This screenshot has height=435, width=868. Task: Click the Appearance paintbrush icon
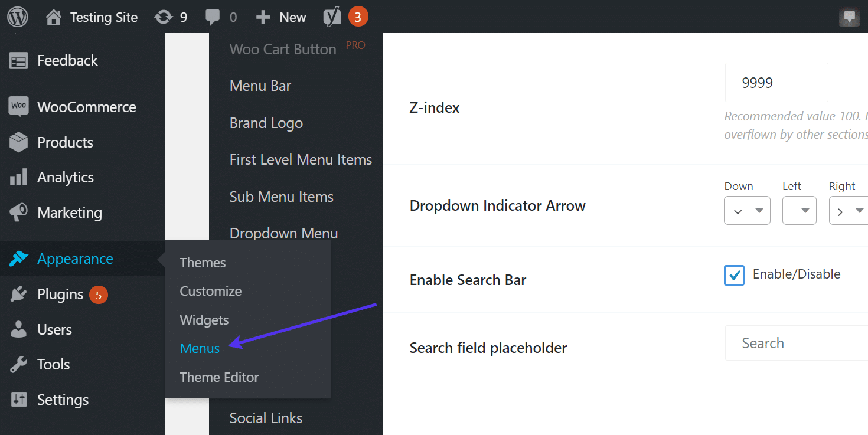coord(17,259)
